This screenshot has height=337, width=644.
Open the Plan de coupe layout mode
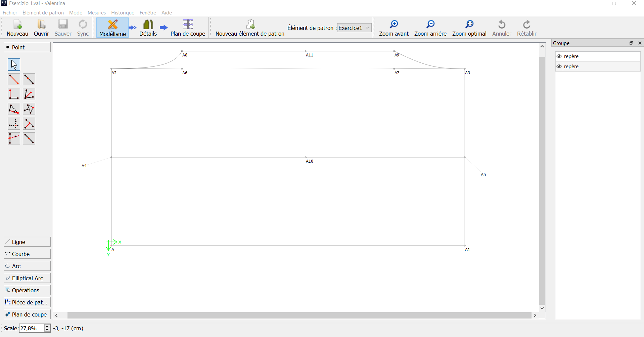pos(188,28)
